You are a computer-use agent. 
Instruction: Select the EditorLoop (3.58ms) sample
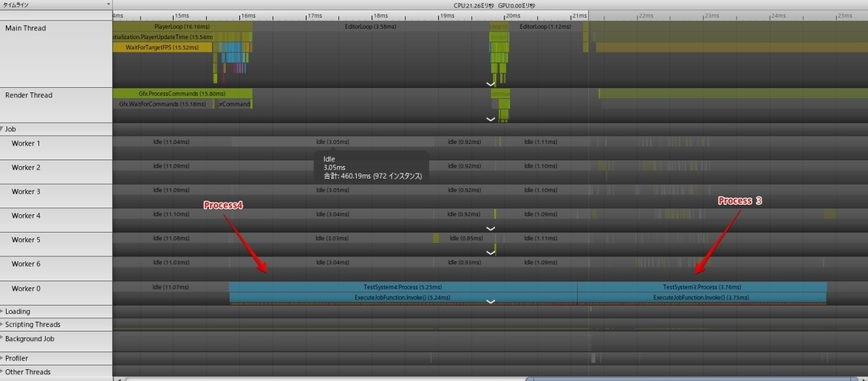pyautogui.click(x=370, y=26)
